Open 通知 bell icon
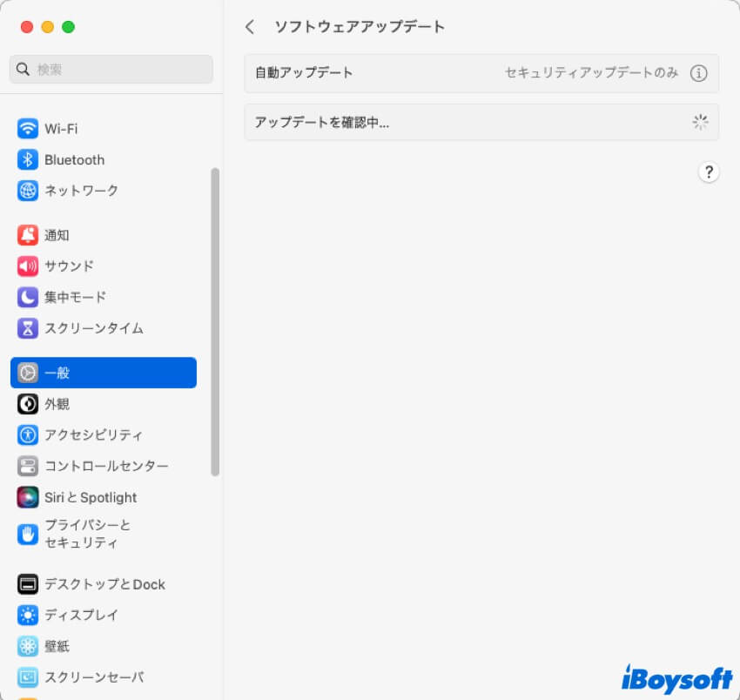Screen dimensions: 740x700 tap(28, 235)
